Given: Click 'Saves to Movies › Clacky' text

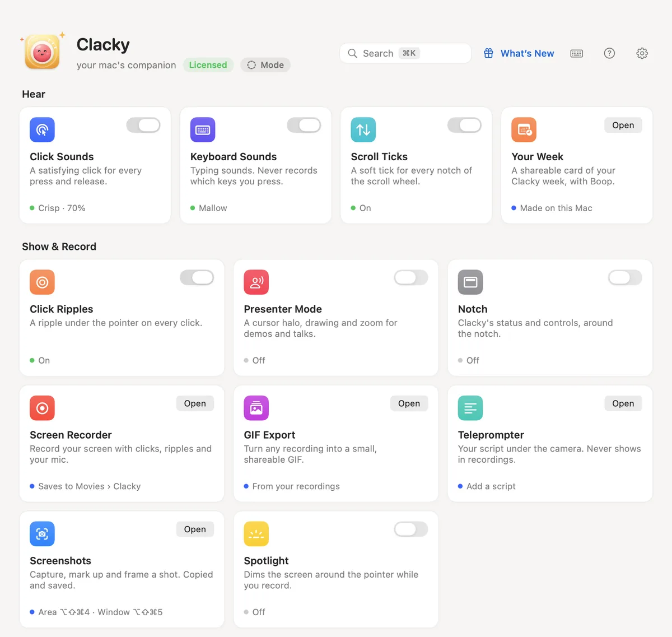Looking at the screenshot, I should click(90, 486).
